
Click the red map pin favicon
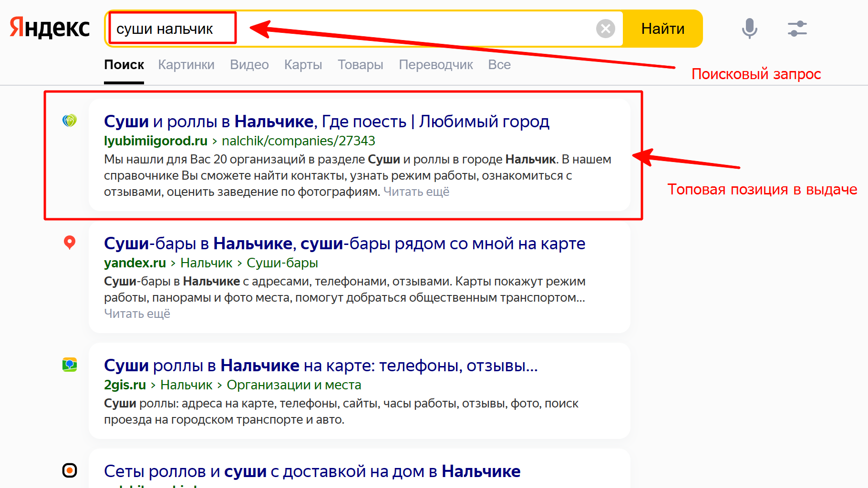(x=70, y=243)
